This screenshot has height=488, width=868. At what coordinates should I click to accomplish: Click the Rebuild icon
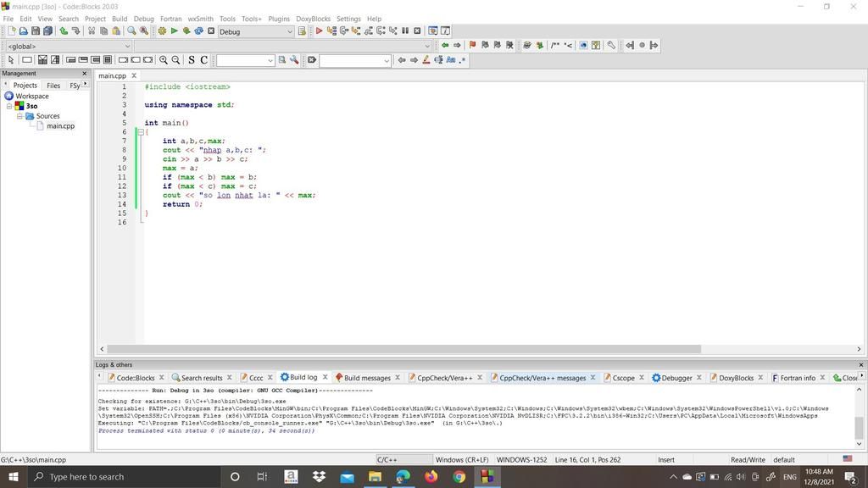tap(198, 31)
